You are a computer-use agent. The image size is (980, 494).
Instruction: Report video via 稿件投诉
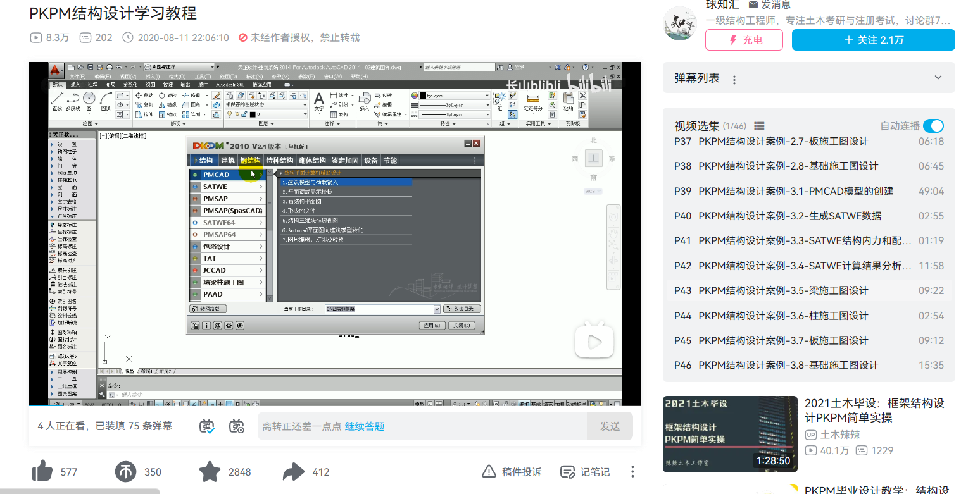(512, 472)
